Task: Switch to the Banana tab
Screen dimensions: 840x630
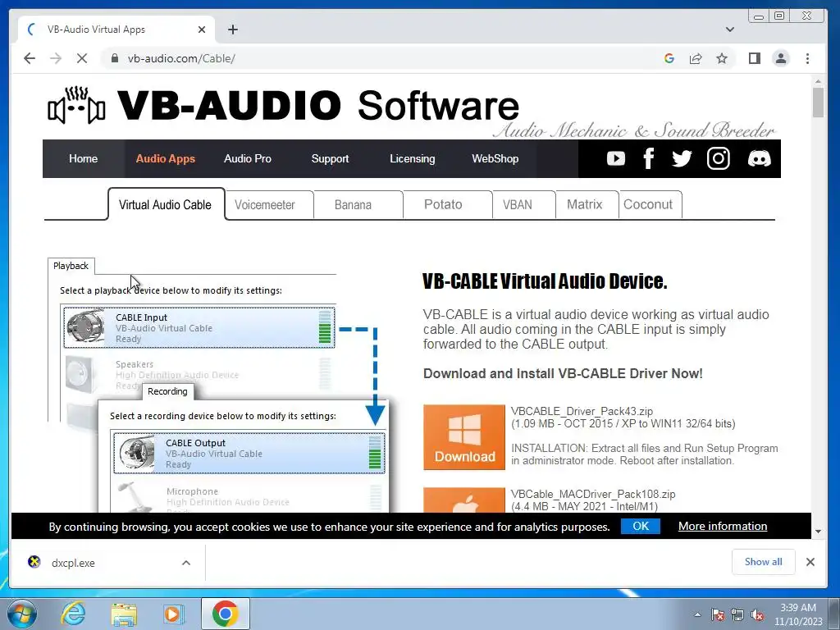Action: (353, 204)
